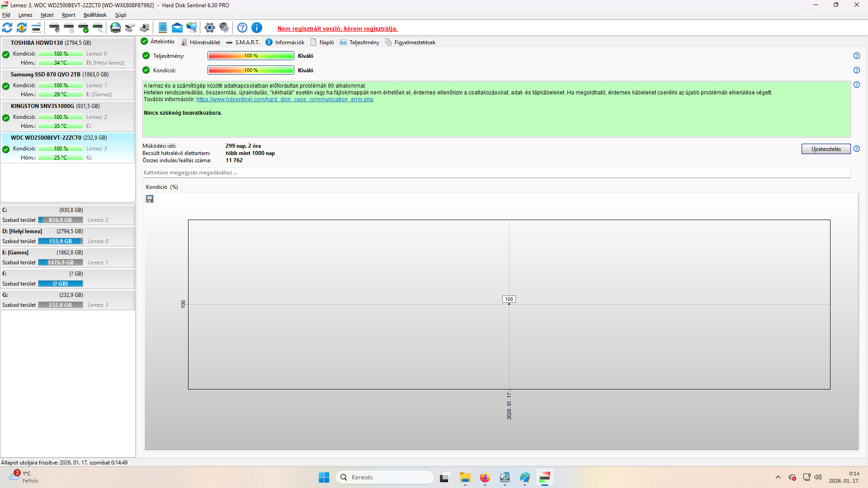868x488 pixels.
Task: Open the hdsentinel communication error link
Action: coord(284,99)
